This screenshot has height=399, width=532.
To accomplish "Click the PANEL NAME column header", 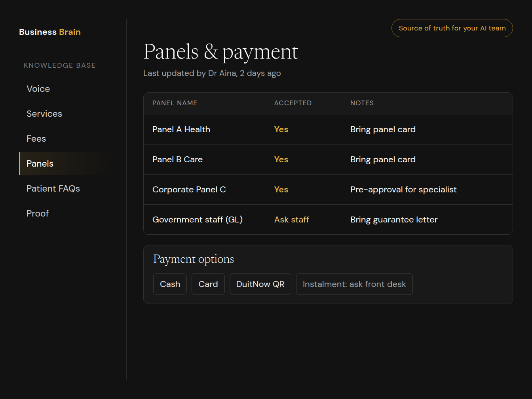I will click(x=175, y=103).
